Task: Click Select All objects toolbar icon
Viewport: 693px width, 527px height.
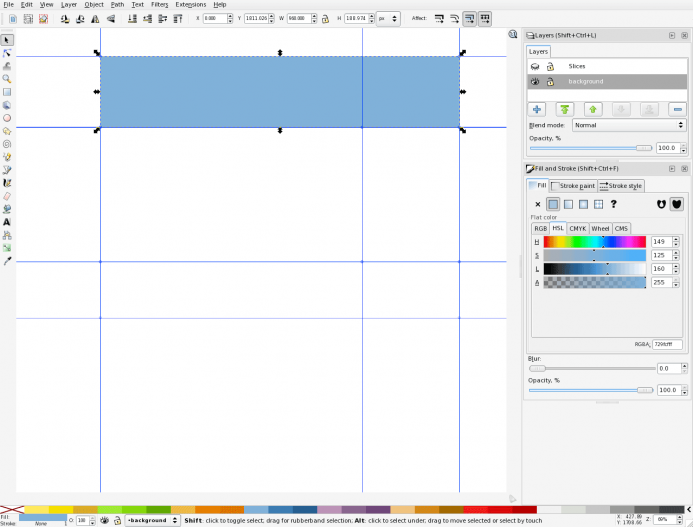Action: 13,19
